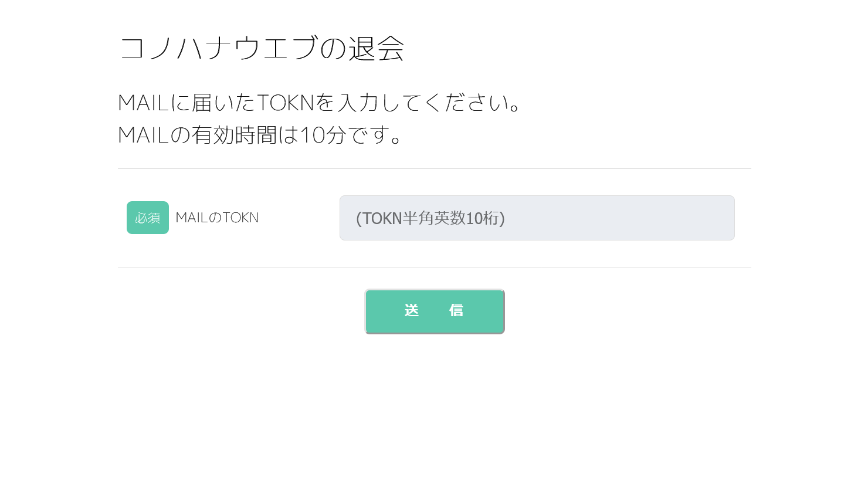
Task: Click the green 必須 required badge
Action: [147, 218]
